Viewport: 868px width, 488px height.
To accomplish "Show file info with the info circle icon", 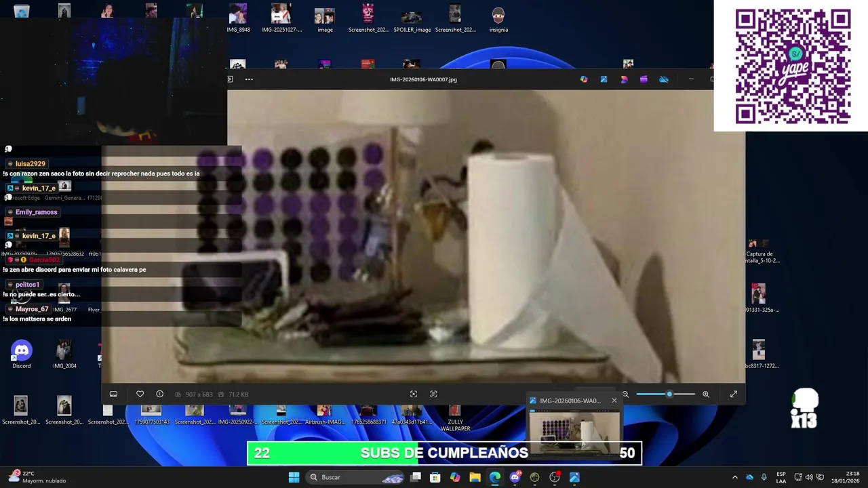I will (x=159, y=394).
